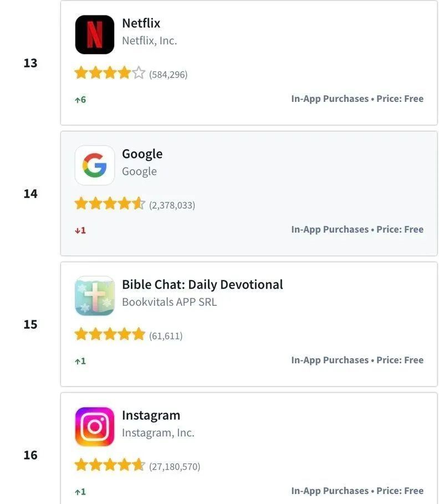Screen dimensions: 439x504
Task: Click the Netflix, Inc. developer name
Action: point(149,41)
